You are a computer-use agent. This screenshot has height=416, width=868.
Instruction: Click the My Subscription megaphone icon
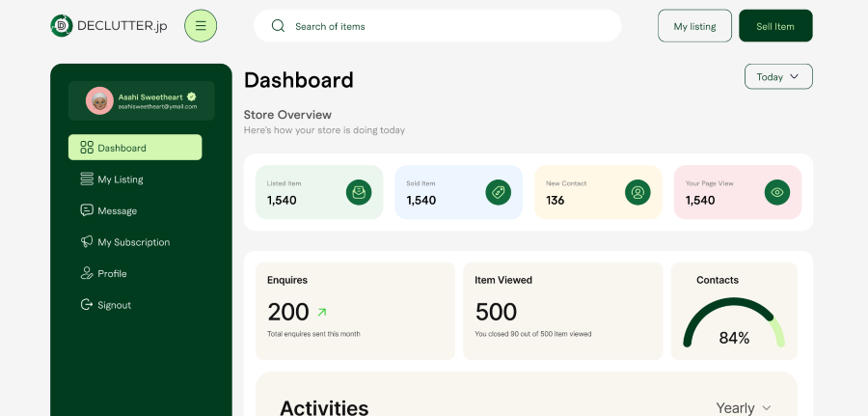click(87, 241)
